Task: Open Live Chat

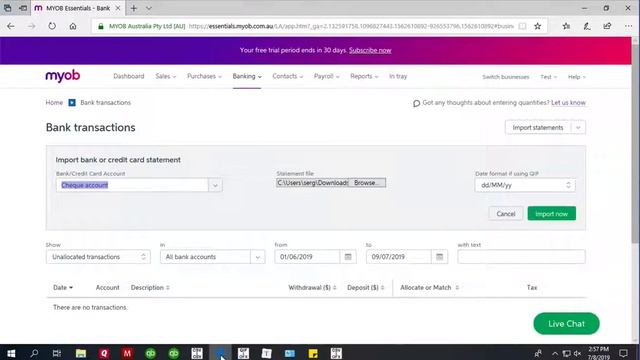Action: (x=566, y=324)
